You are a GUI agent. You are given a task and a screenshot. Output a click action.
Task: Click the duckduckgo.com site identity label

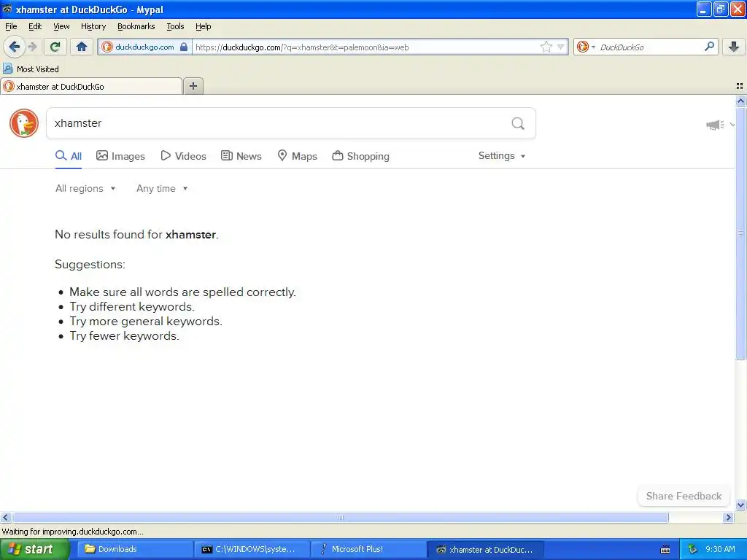[x=144, y=47]
